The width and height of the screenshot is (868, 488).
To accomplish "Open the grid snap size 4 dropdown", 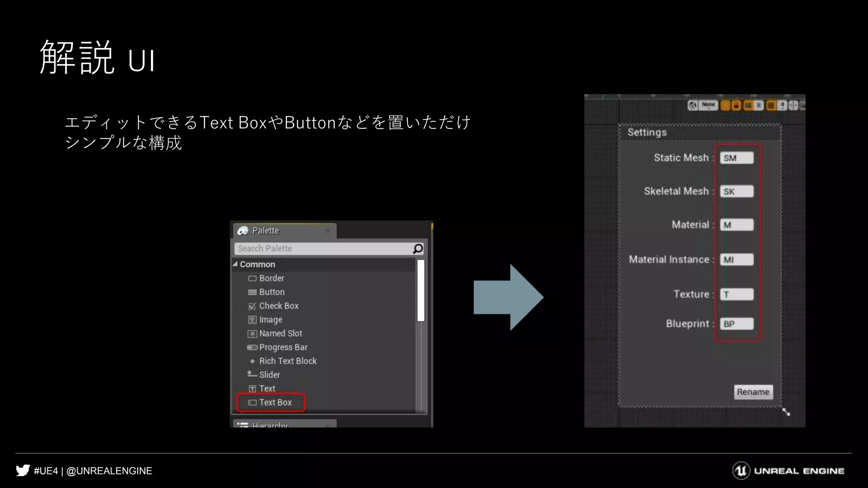I will 782,105.
